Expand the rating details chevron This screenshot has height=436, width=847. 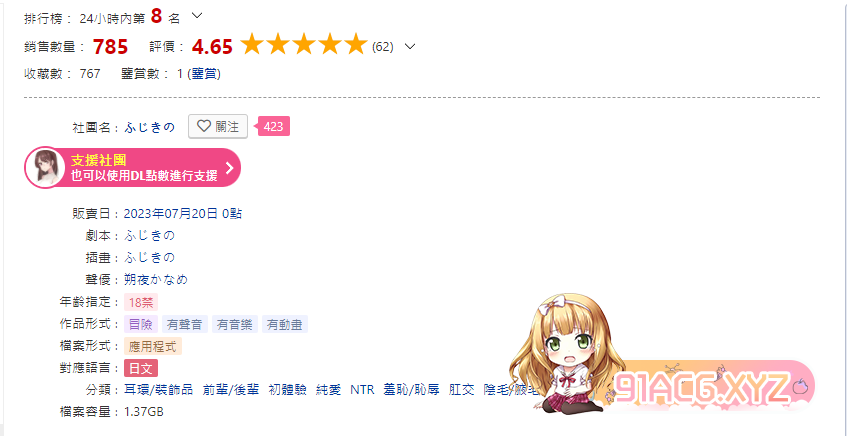410,46
